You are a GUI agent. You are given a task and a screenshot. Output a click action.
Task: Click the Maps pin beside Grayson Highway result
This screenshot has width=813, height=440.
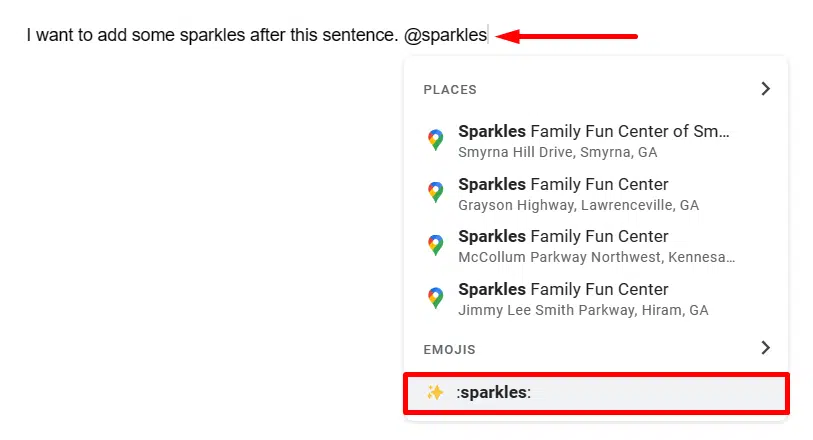[435, 193]
